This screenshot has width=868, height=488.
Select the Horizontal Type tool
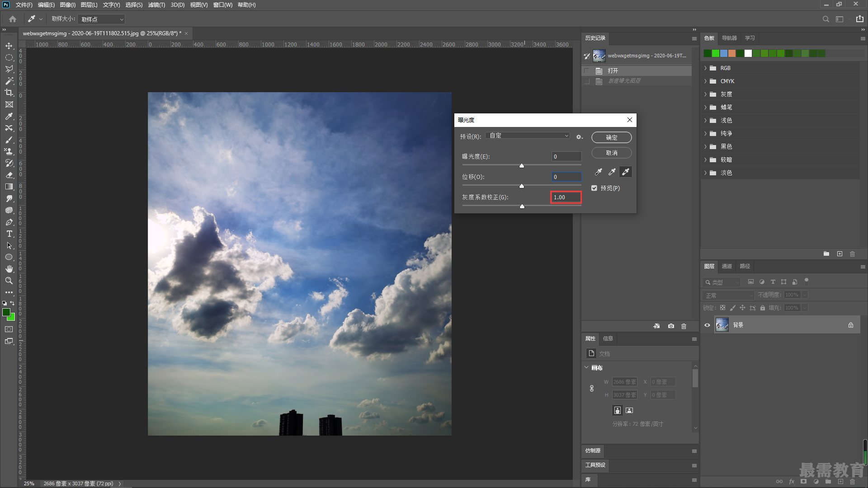9,234
